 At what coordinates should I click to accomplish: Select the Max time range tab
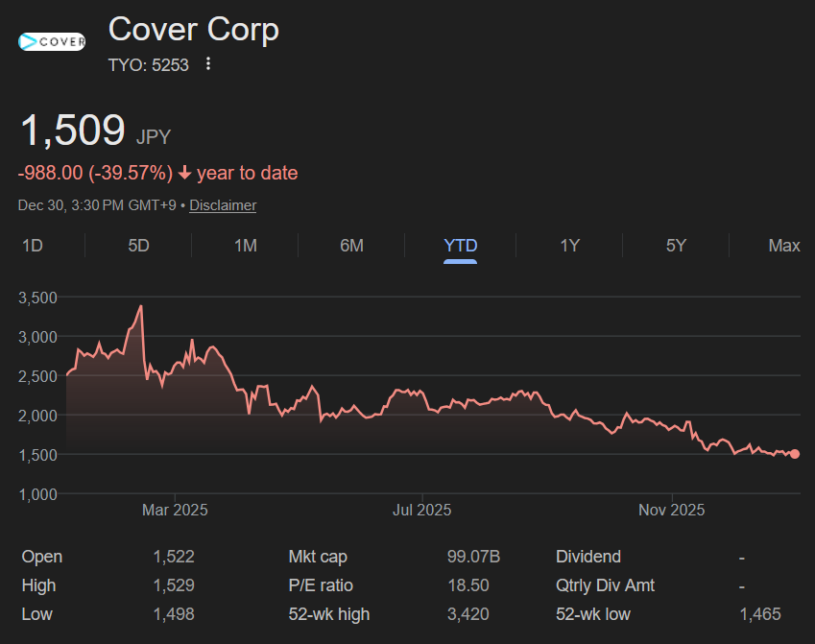pos(784,246)
